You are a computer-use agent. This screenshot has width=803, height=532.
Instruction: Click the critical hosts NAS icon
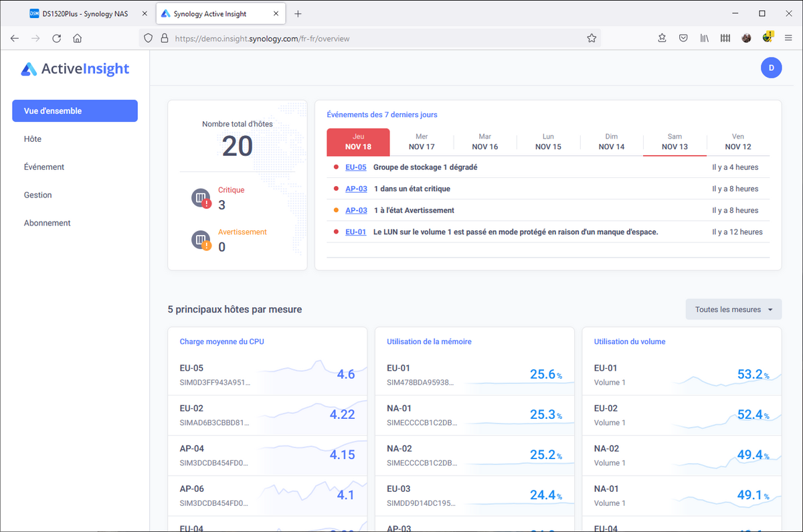[201, 198]
